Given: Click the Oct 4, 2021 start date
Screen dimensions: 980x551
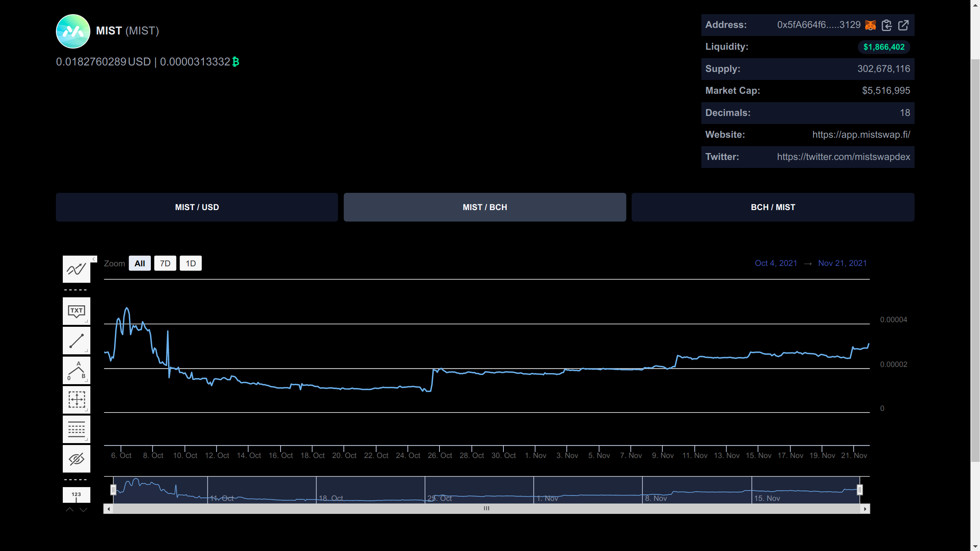Looking at the screenshot, I should click(x=776, y=263).
